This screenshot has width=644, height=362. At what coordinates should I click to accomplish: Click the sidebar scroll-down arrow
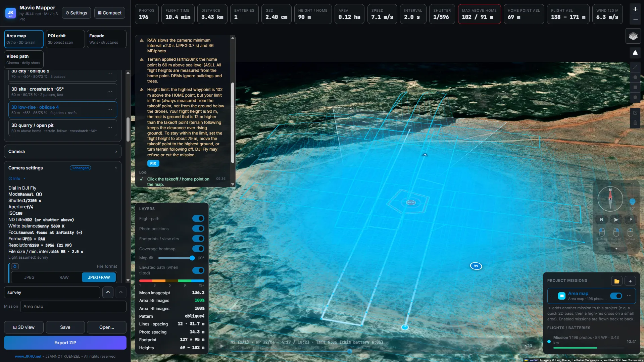[128, 280]
